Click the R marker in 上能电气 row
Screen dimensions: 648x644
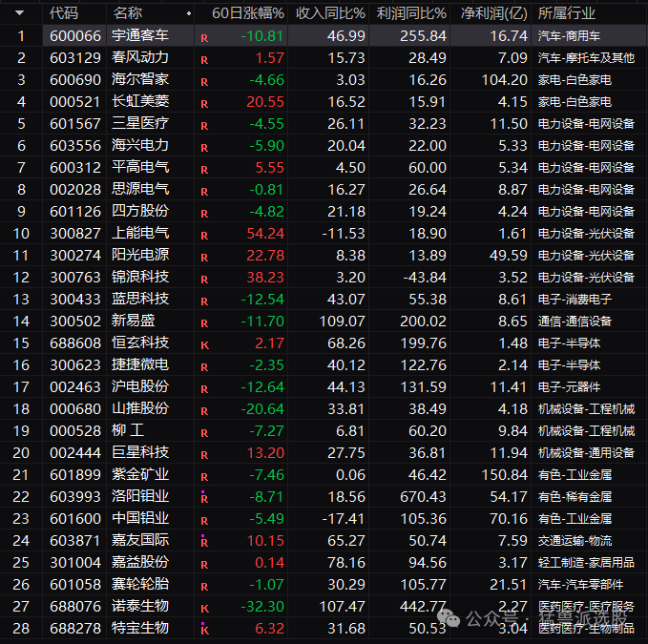pos(204,235)
